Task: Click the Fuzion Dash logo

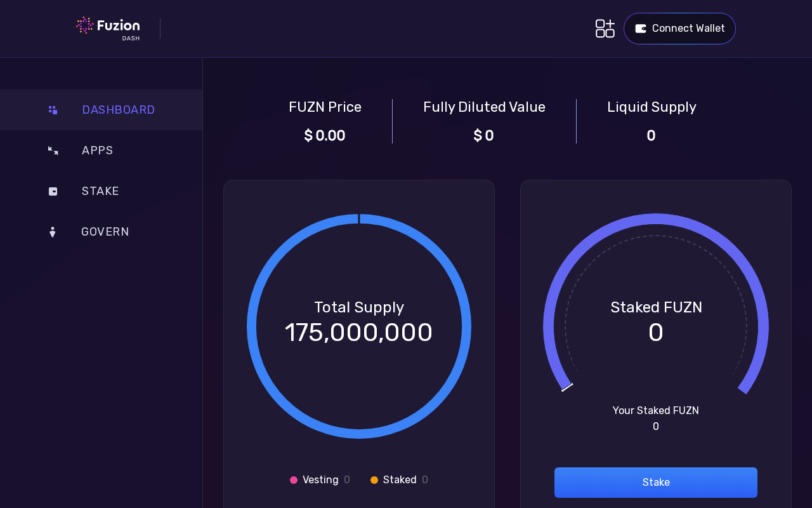Action: click(x=108, y=28)
